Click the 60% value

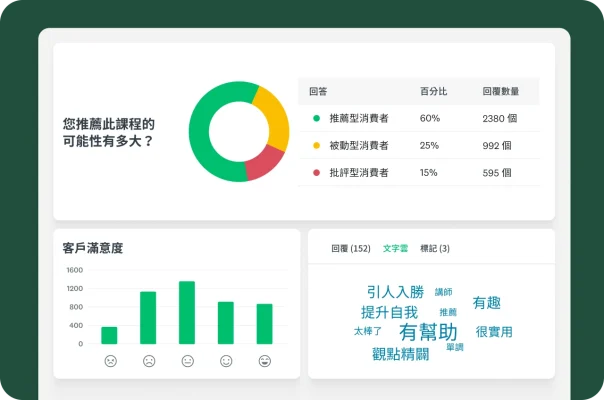coord(430,118)
